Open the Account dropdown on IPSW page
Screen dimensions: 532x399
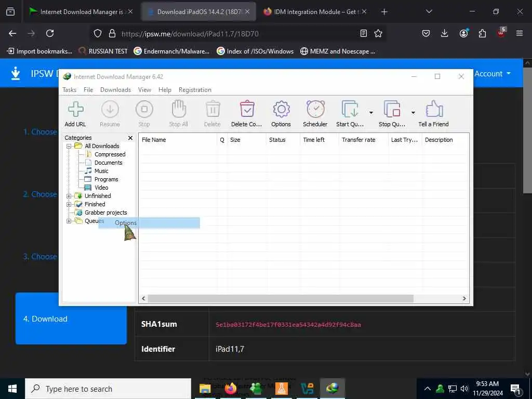tap(493, 74)
